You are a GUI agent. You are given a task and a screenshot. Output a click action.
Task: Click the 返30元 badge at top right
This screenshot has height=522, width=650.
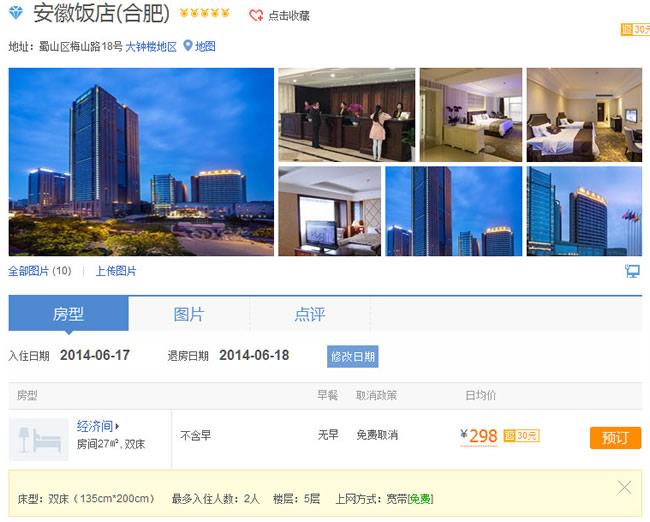(x=635, y=29)
